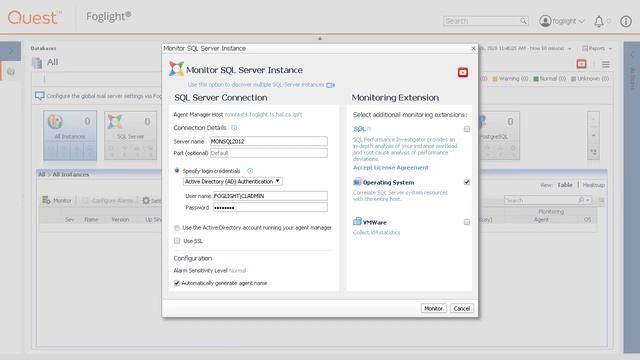The width and height of the screenshot is (640, 360).
Task: Select the All Instances tile icon
Action: tap(55, 121)
